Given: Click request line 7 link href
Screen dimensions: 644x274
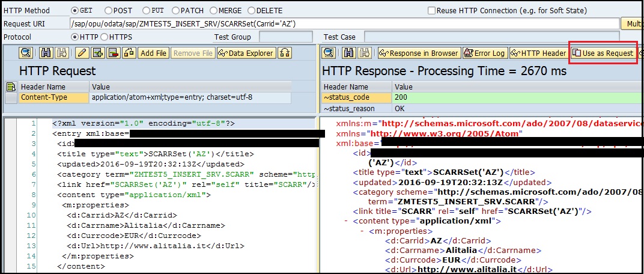Looking at the screenshot, I should point(186,185).
